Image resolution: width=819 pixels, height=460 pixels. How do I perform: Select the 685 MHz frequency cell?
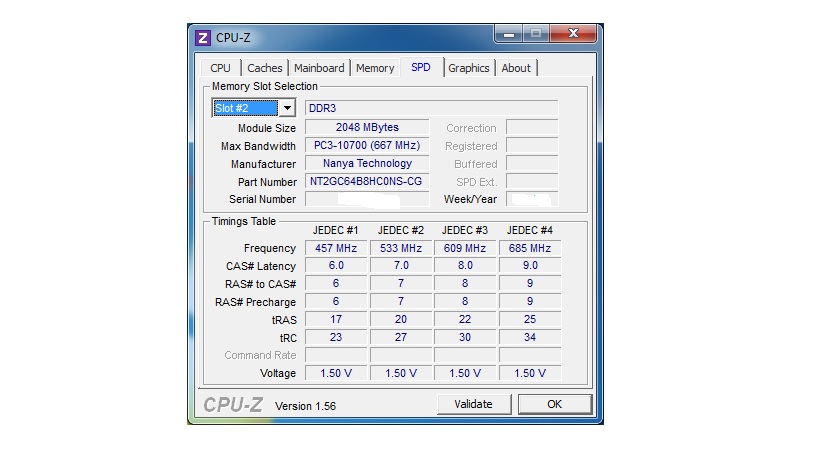tap(530, 248)
